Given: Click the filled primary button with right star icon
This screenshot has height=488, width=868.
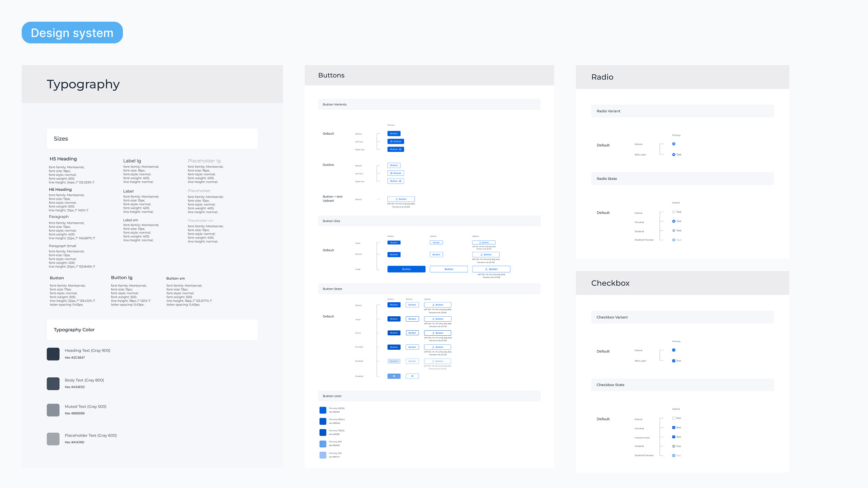Looking at the screenshot, I should (x=396, y=149).
